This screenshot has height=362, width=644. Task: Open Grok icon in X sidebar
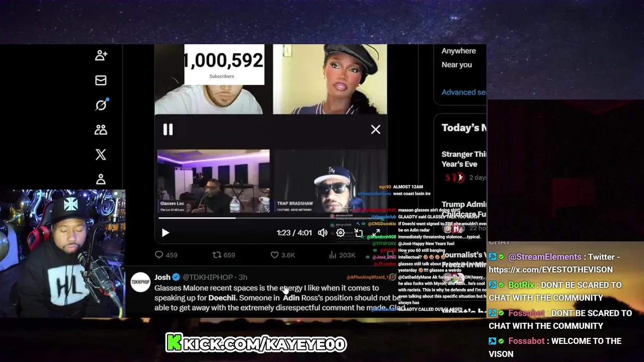tap(101, 105)
